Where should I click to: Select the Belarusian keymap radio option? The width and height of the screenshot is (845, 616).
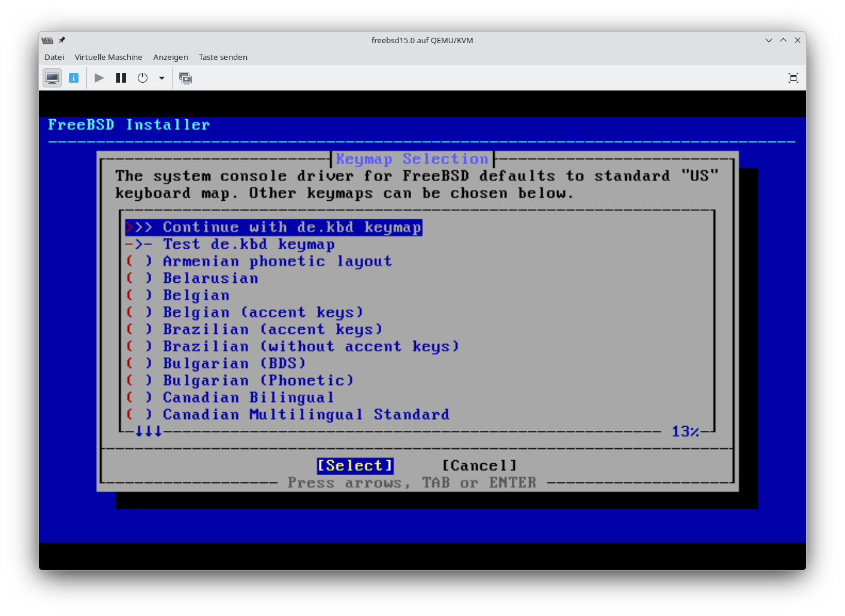210,278
